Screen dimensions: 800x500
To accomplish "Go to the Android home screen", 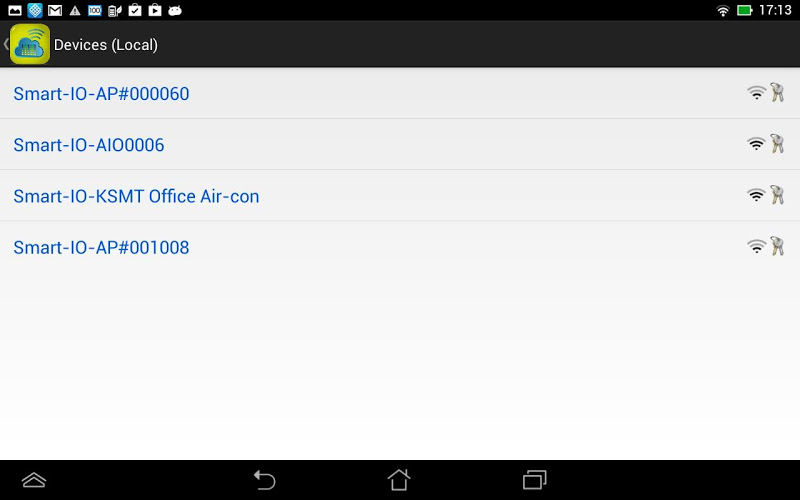I will tap(399, 480).
